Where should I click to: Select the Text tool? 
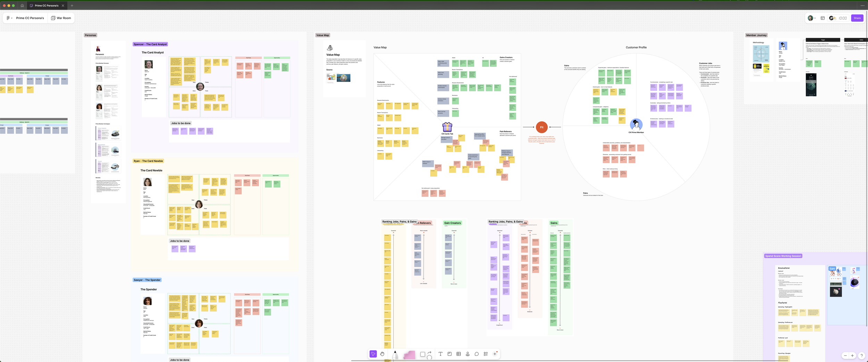440,354
